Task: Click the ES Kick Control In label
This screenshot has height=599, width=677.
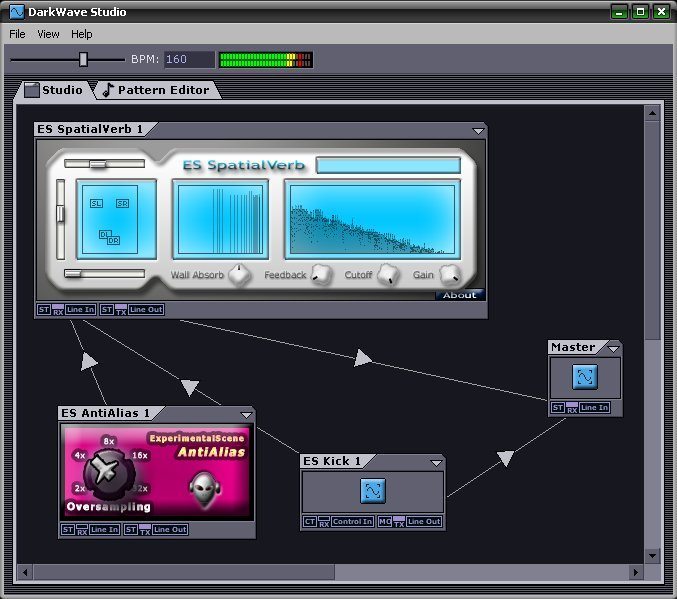Action: point(352,522)
